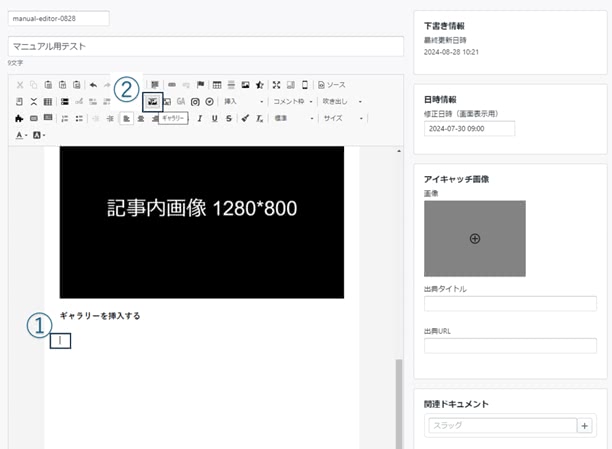Click the Undo arrow icon
612x449 pixels.
click(x=93, y=85)
